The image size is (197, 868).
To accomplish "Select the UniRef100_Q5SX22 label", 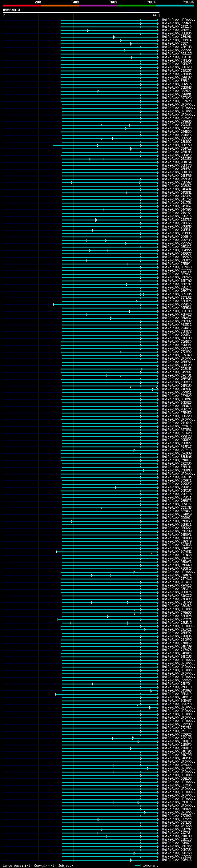I will pos(177,857).
